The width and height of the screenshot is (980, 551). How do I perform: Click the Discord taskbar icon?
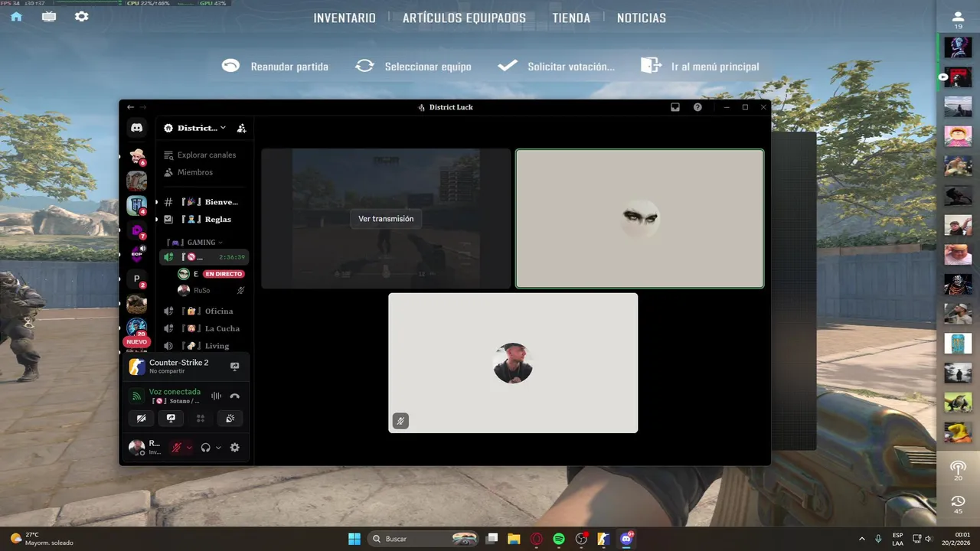626,539
